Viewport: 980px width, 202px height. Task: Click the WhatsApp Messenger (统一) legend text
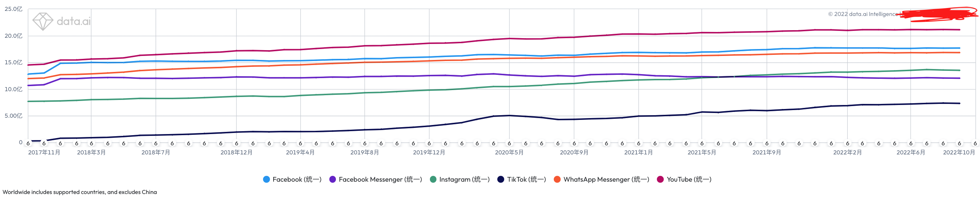pos(606,179)
